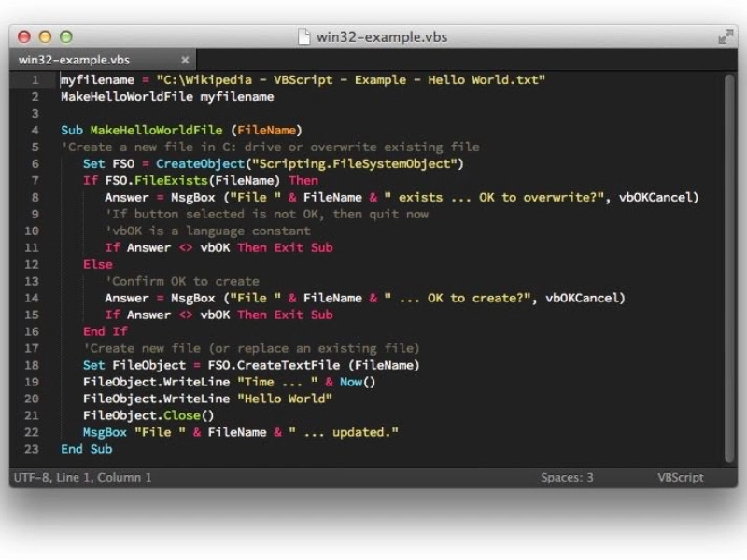The image size is (747, 560).
Task: Click the win32-example.vbs window title text
Action: [x=381, y=37]
